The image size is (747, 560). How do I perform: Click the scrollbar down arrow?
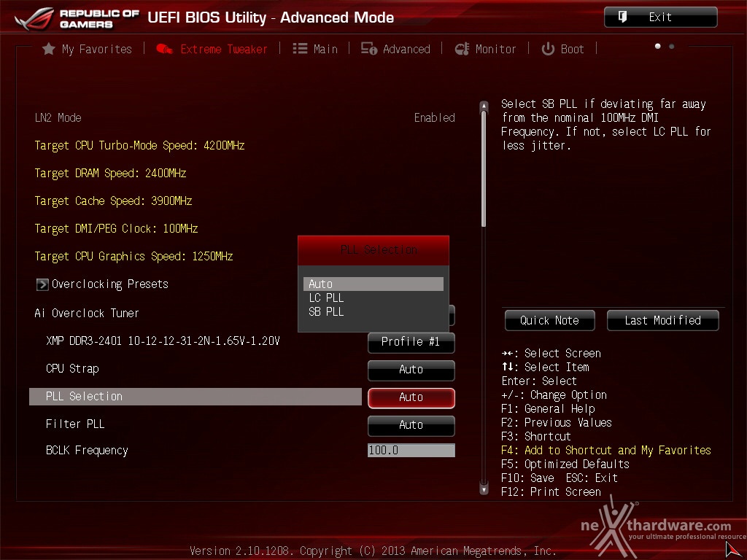tap(484, 489)
